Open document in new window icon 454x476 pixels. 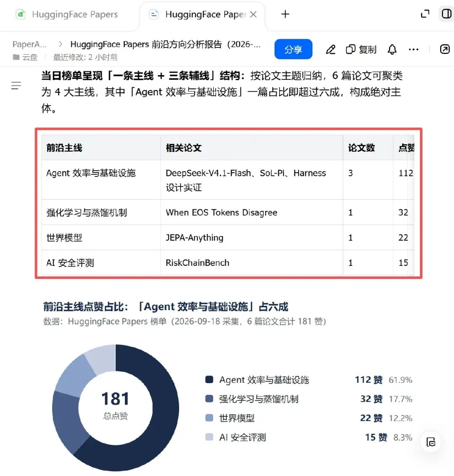[445, 49]
